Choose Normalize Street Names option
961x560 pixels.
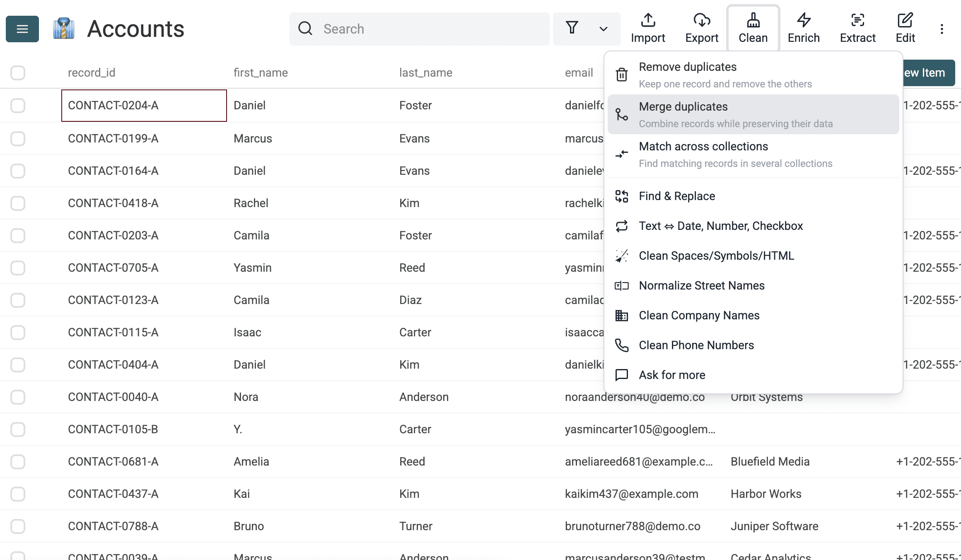(753, 285)
